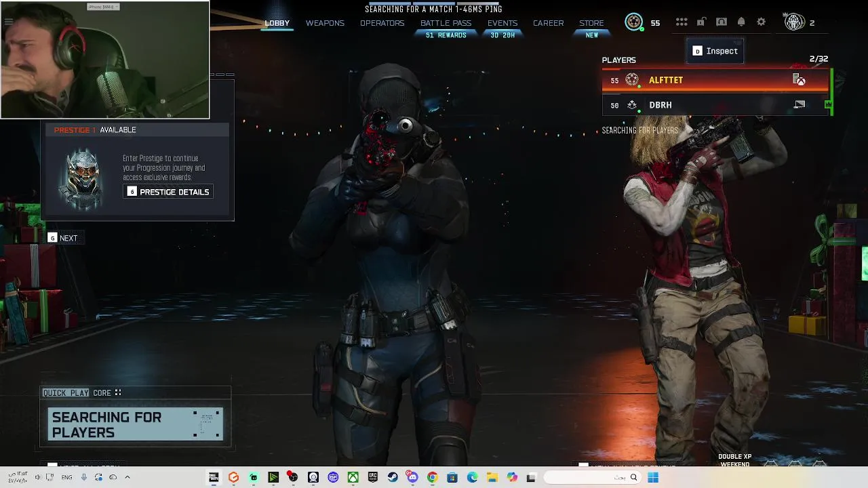Click the unlock padlock icon in the top bar
Viewport: 868px width, 488px height.
click(x=702, y=22)
